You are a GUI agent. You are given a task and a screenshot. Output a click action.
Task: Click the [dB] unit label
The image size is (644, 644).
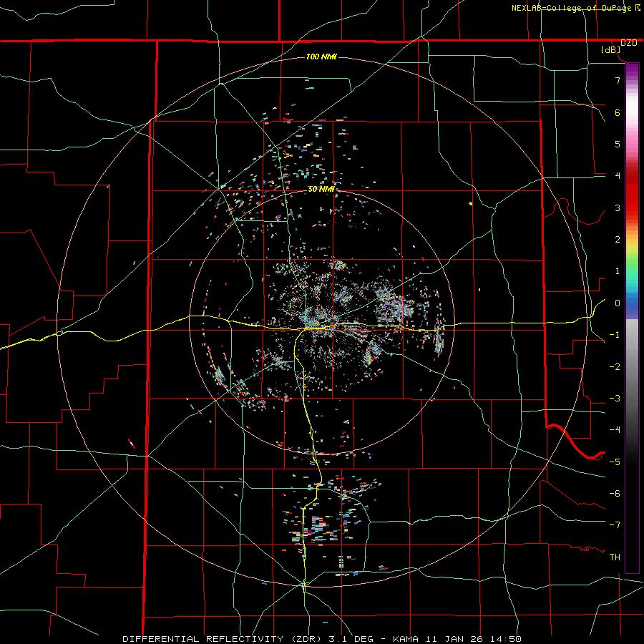(611, 50)
